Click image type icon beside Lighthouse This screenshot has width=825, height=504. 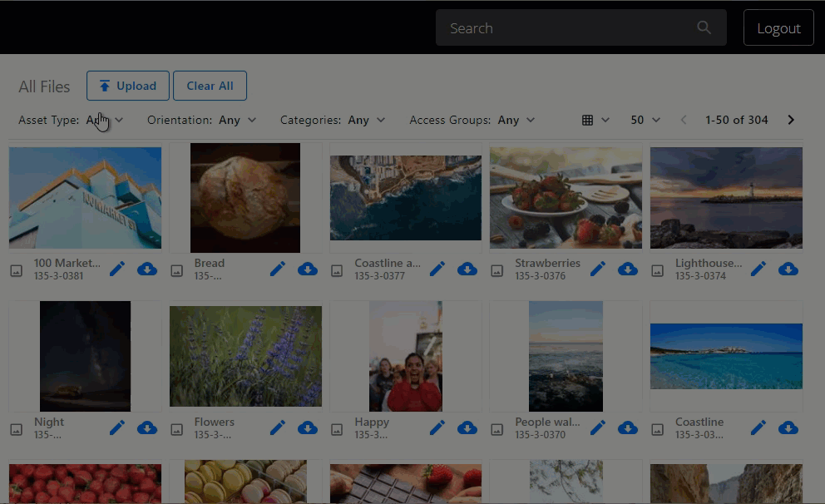[658, 271]
